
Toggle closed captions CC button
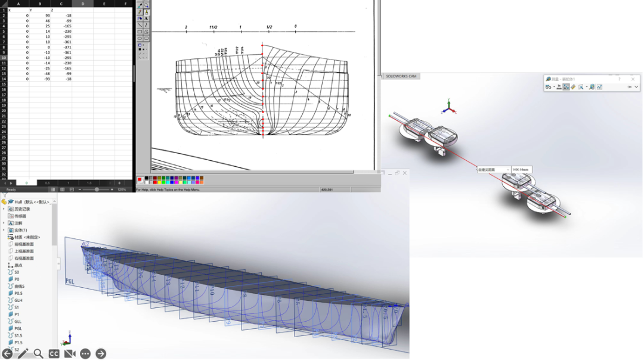pyautogui.click(x=54, y=354)
